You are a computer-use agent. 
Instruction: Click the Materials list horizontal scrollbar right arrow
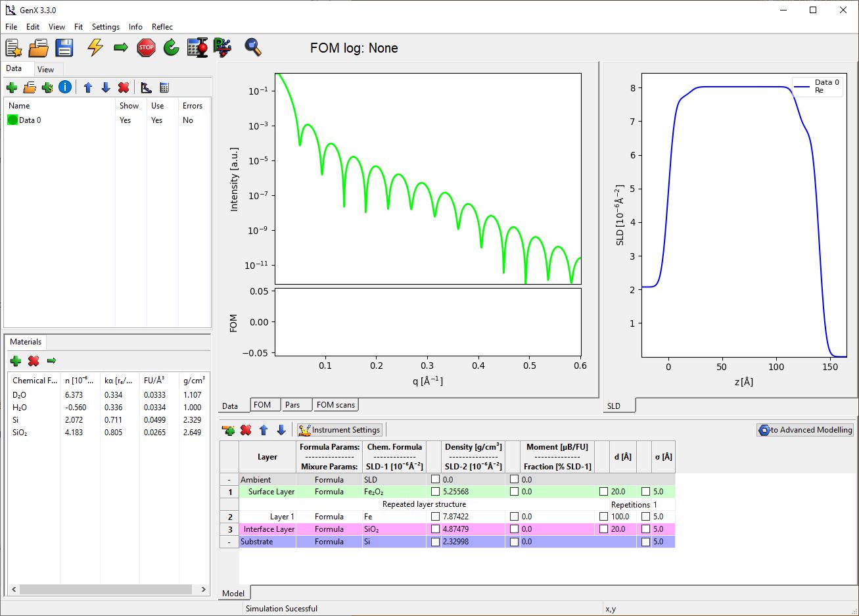coord(204,590)
